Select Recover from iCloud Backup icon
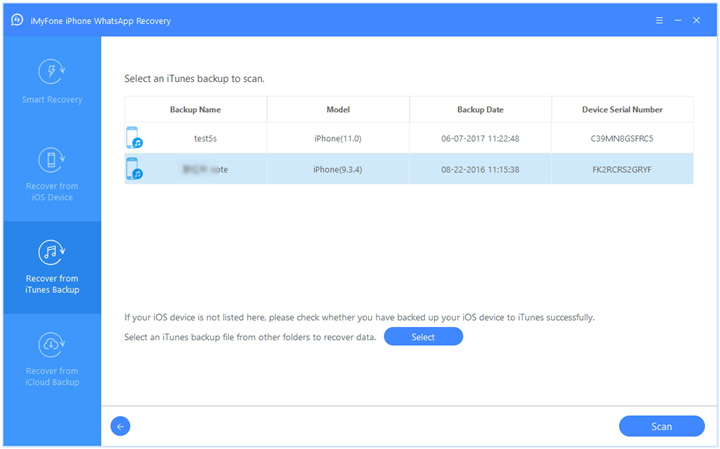720x449 pixels. (x=51, y=345)
